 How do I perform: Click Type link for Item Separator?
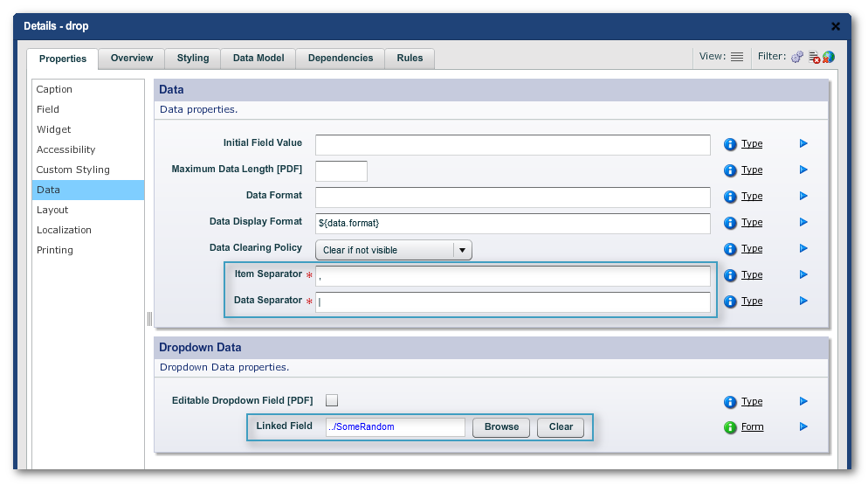pyautogui.click(x=752, y=274)
